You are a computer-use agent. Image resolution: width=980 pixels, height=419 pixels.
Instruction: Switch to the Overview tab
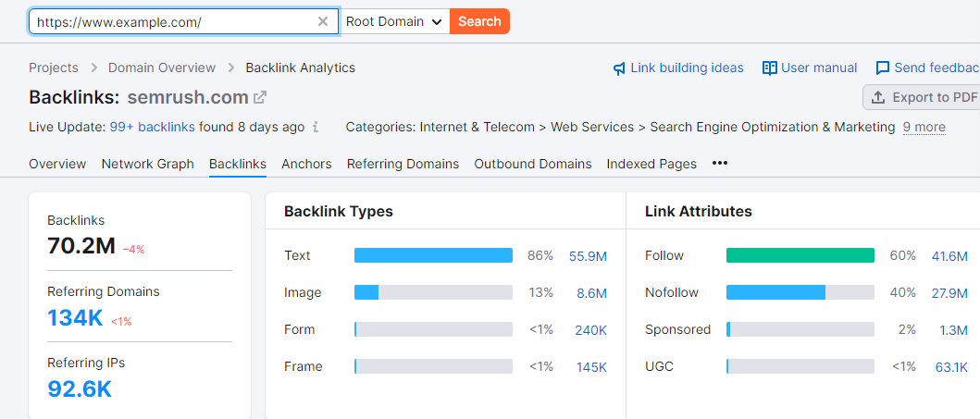[x=57, y=164]
